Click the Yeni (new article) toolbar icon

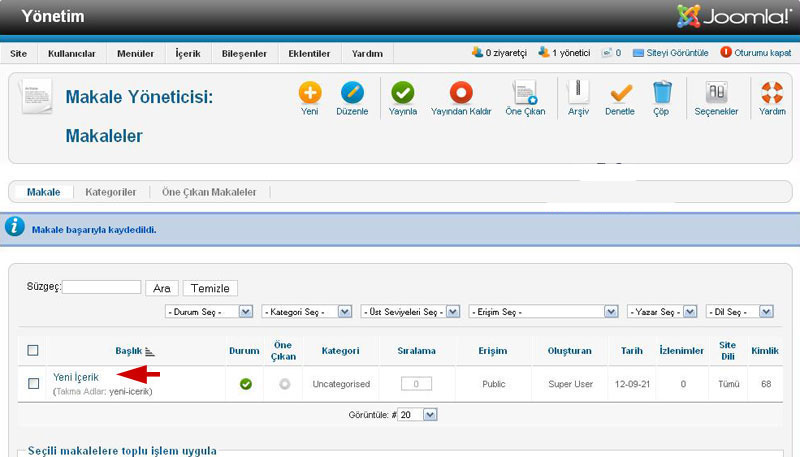(310, 93)
